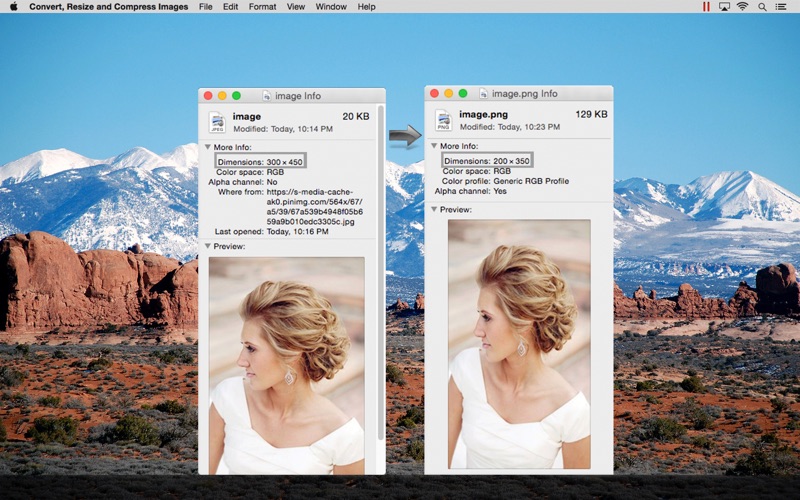
Task: Open the Format menu
Action: click(x=262, y=7)
